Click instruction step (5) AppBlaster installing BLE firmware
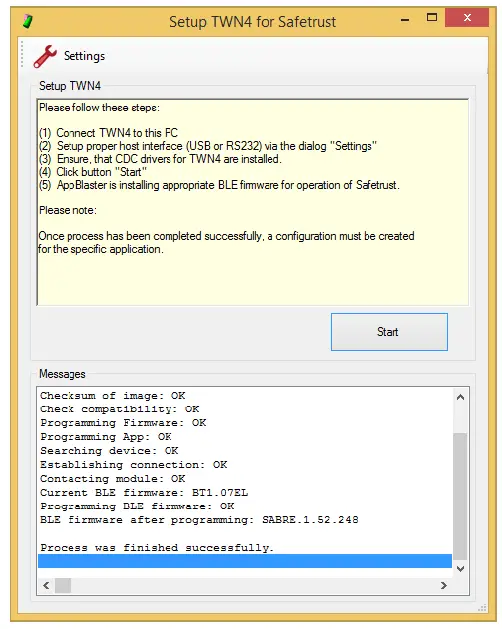Image resolution: width=502 pixels, height=629 pixels. point(219,185)
